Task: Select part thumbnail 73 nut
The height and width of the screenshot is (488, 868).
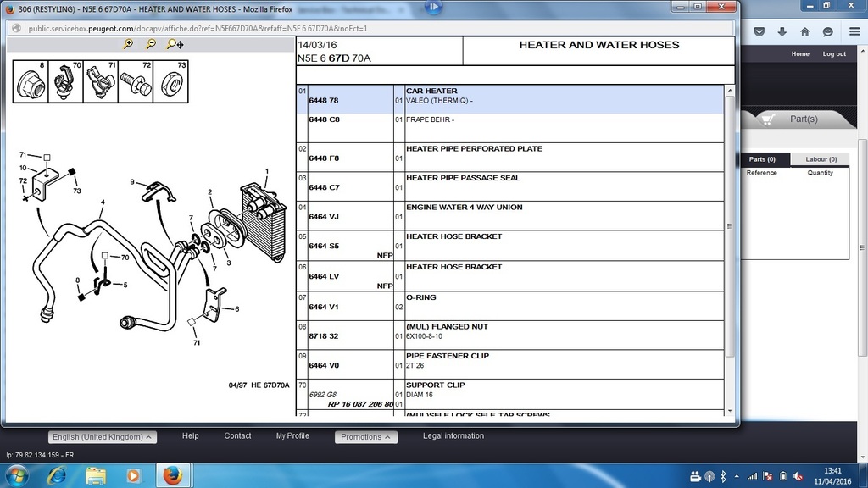Action: click(x=170, y=82)
